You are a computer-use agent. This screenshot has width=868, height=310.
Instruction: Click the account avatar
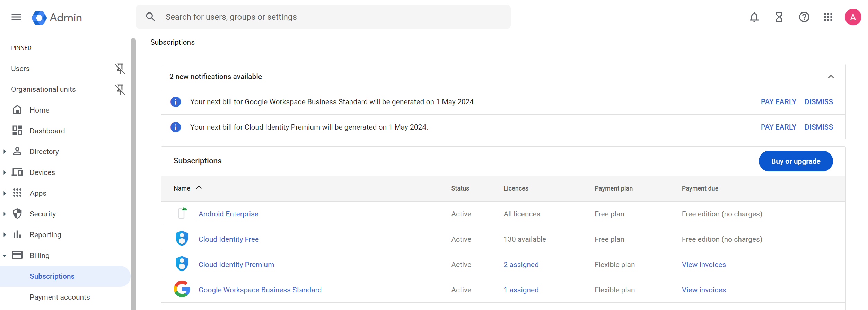[x=853, y=17]
